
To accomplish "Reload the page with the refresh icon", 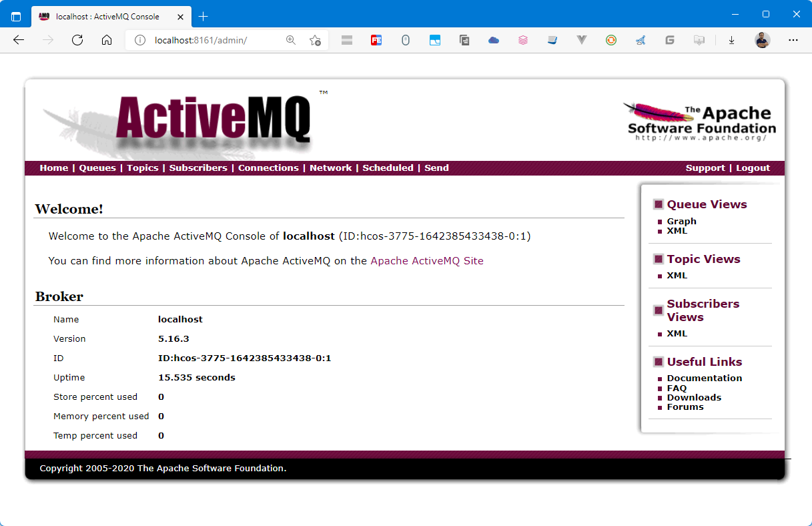I will pyautogui.click(x=77, y=40).
